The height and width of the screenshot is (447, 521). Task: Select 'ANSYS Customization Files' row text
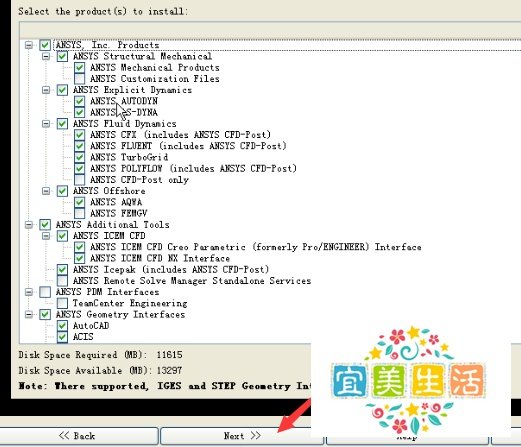click(x=155, y=79)
